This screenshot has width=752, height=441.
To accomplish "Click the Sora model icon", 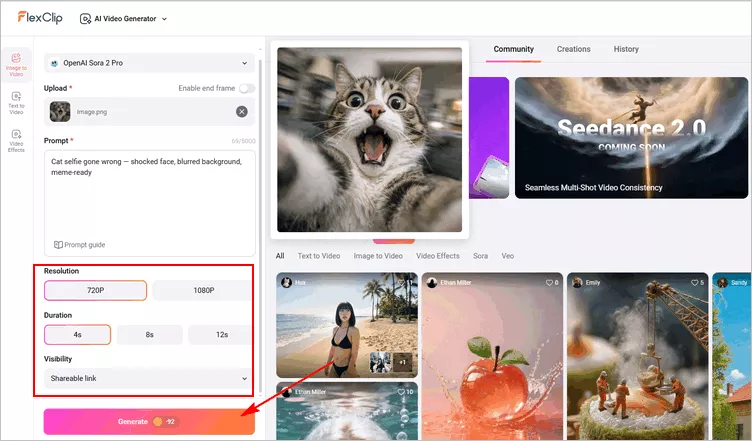I will pyautogui.click(x=54, y=63).
